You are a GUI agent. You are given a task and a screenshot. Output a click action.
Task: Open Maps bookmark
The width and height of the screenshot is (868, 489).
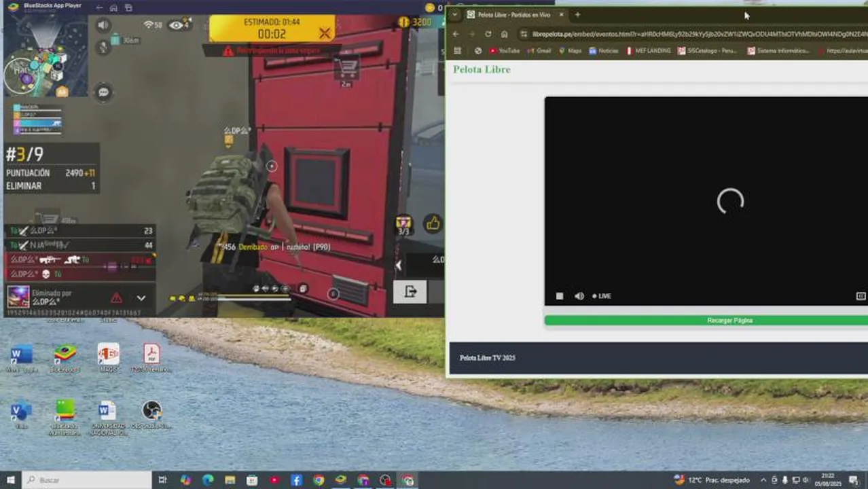[x=571, y=51]
